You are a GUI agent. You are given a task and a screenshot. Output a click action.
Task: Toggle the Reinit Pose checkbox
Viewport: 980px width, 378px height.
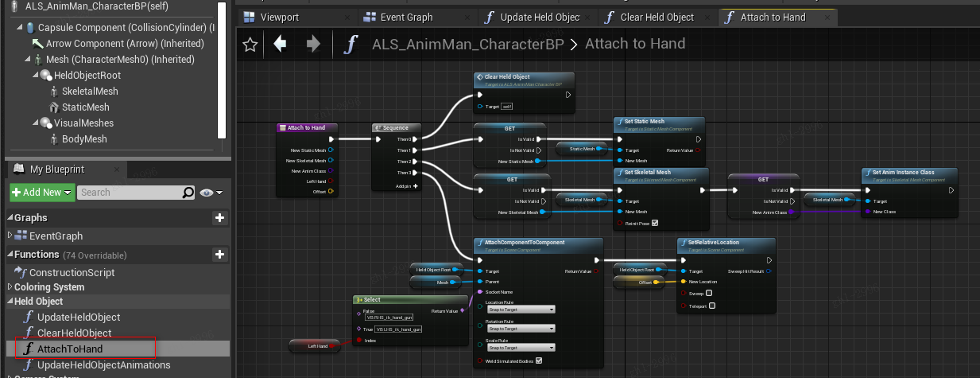click(x=655, y=223)
